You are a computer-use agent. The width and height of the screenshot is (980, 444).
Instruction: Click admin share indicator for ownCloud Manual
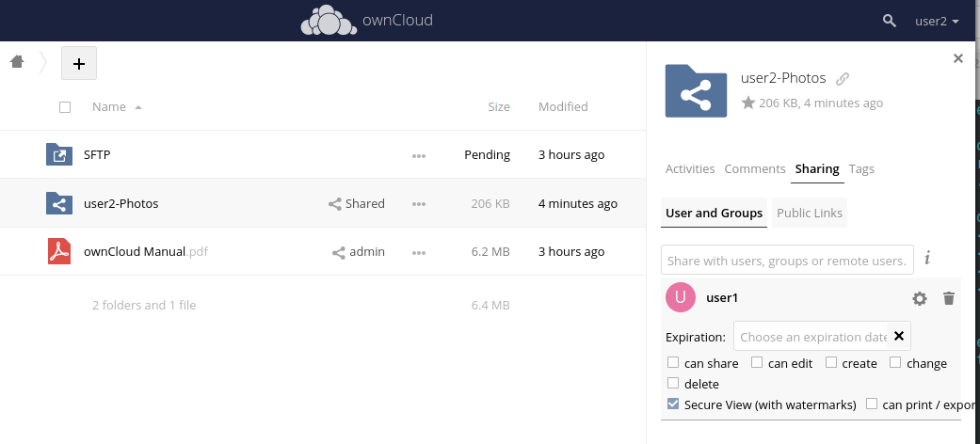click(x=359, y=252)
